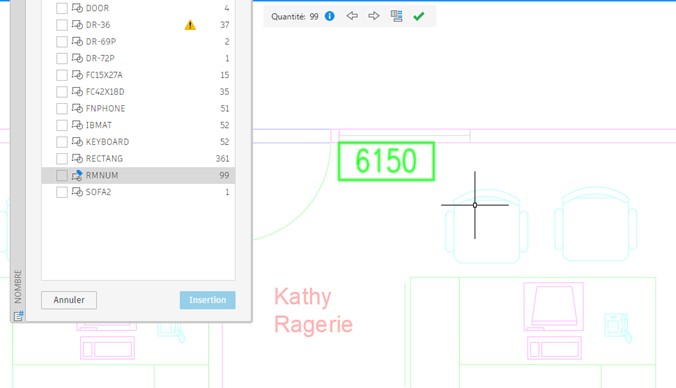Viewport: 676px width, 388px height.
Task: Click the Insertion button
Action: (207, 300)
